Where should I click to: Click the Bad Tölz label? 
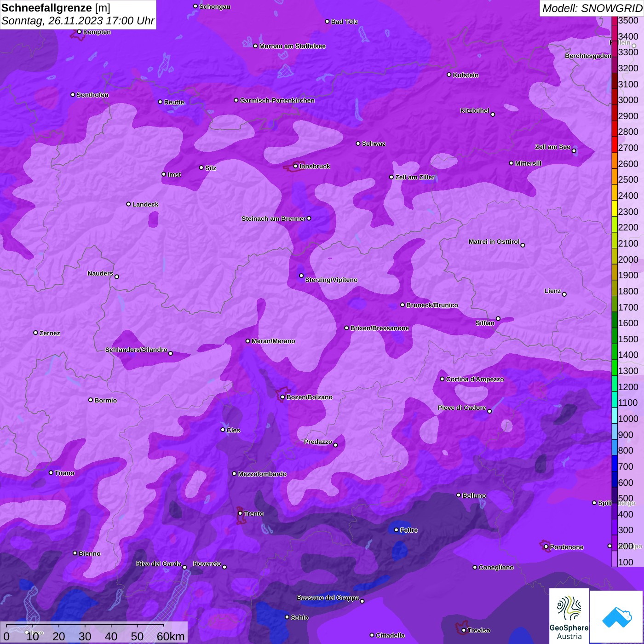[x=344, y=22]
